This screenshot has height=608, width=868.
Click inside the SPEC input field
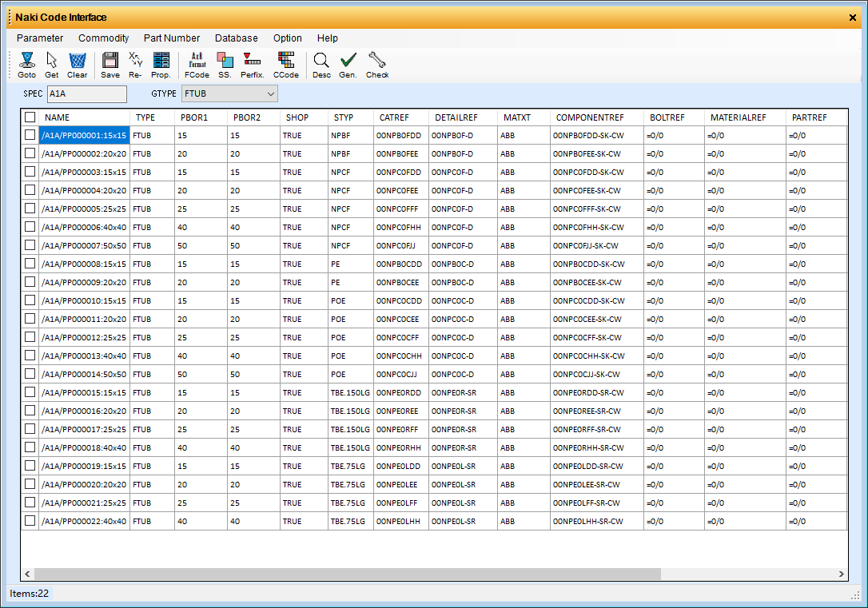click(86, 93)
